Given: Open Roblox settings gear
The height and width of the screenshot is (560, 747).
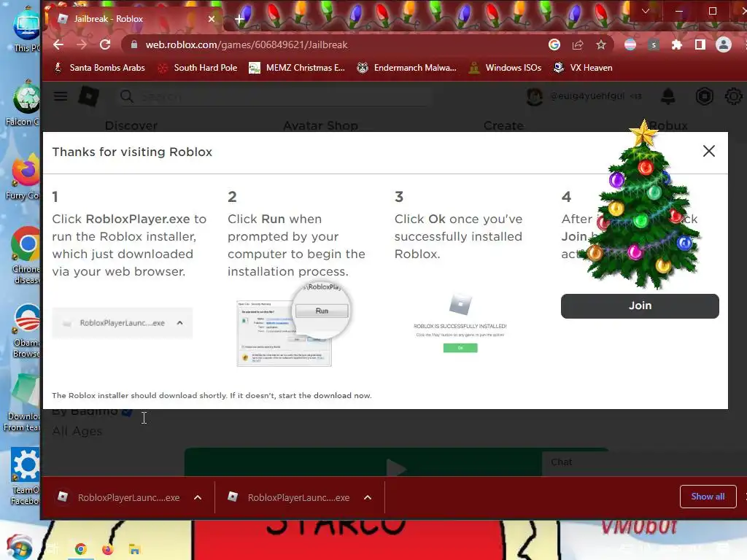Looking at the screenshot, I should [x=734, y=96].
